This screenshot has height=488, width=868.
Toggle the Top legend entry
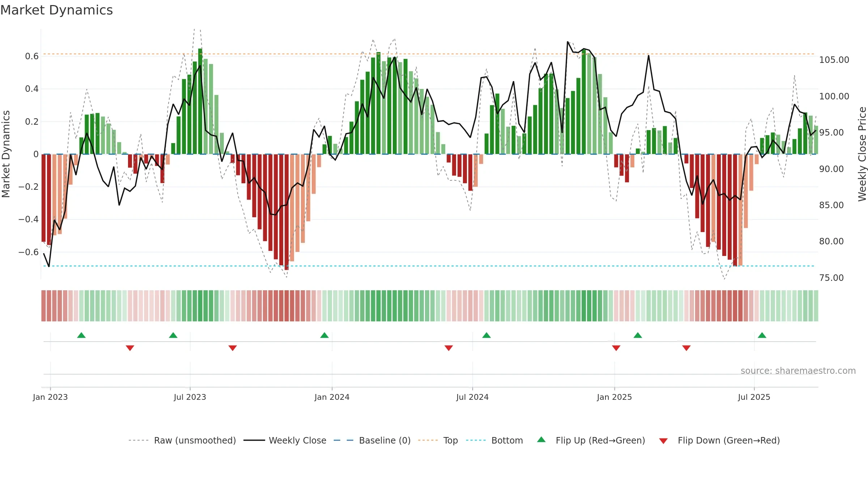[x=438, y=440]
